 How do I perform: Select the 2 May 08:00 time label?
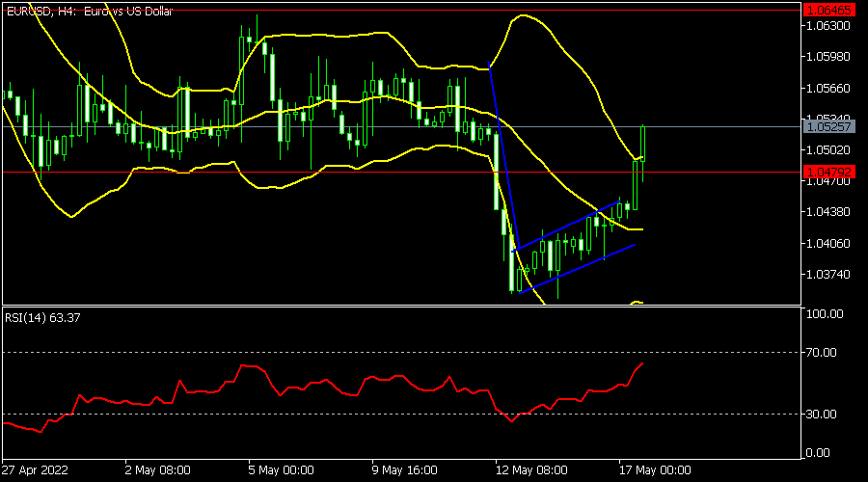(x=158, y=470)
